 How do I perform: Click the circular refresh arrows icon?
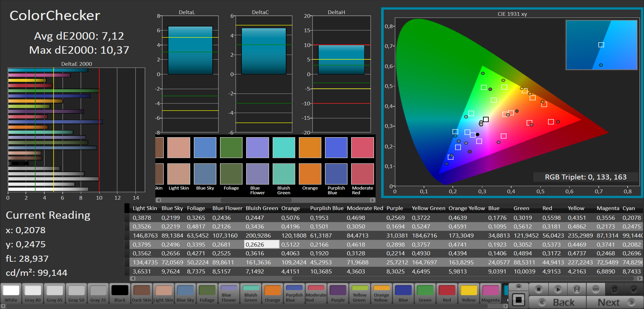tap(614, 289)
